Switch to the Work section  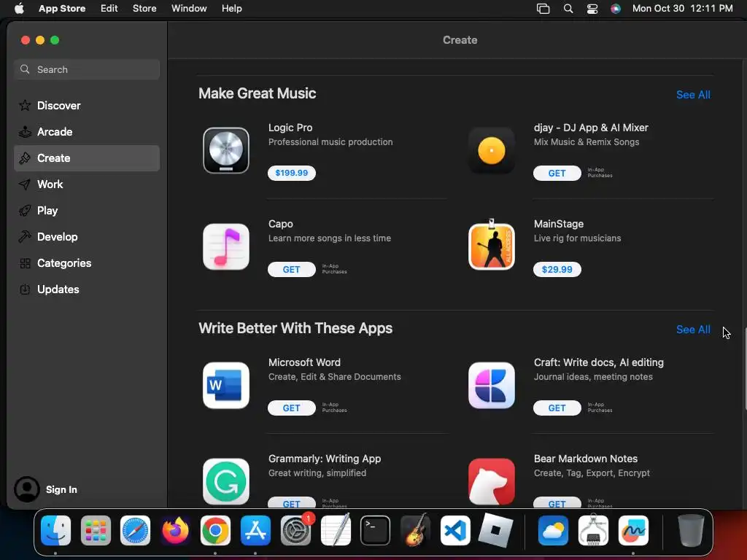tap(87, 184)
